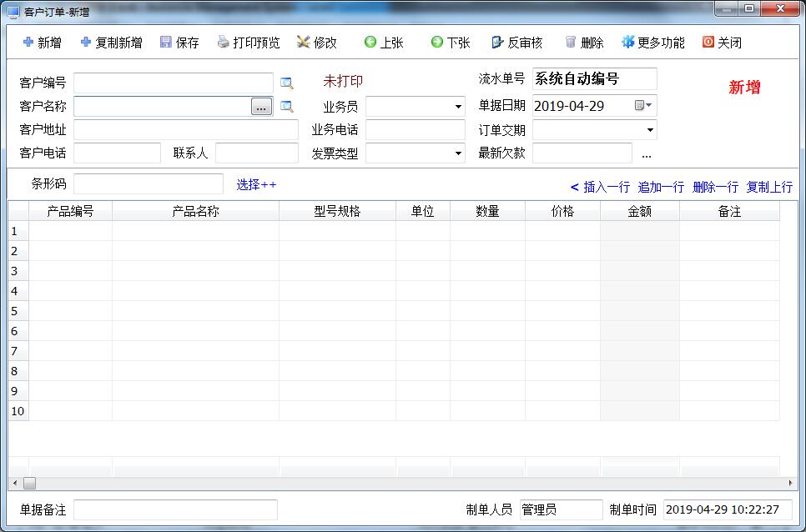Screen dimensions: 806x532
Task: Click 复制新增 copy-new toolbar icon
Action: pos(86,43)
